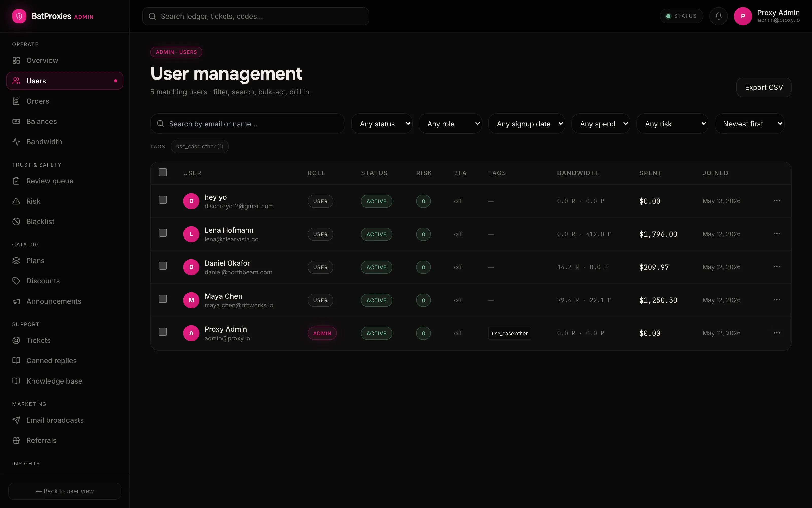Click the Balances cash icon in sidebar
The height and width of the screenshot is (508, 812).
pyautogui.click(x=16, y=121)
